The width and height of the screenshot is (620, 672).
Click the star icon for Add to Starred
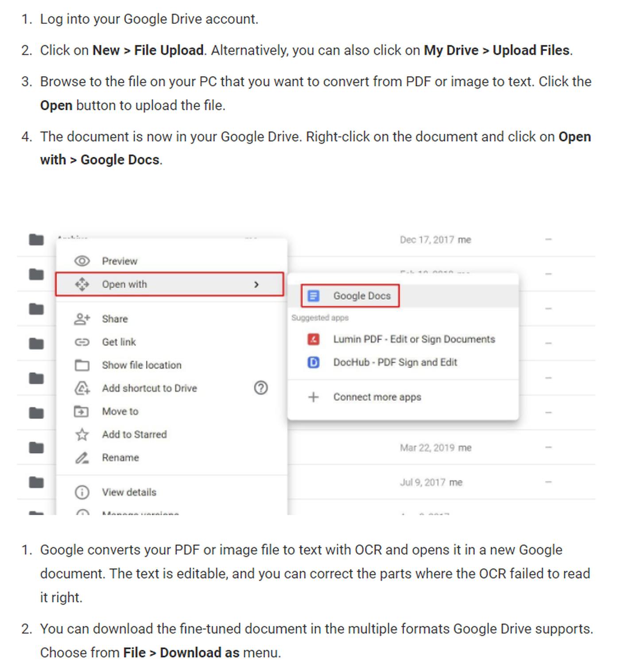(x=82, y=435)
